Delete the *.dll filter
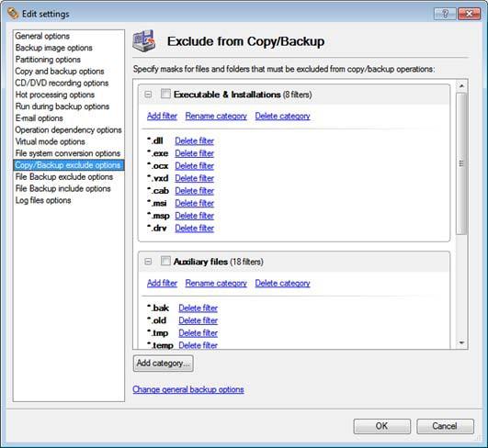Image resolution: width=488 pixels, height=448 pixels. pyautogui.click(x=195, y=140)
